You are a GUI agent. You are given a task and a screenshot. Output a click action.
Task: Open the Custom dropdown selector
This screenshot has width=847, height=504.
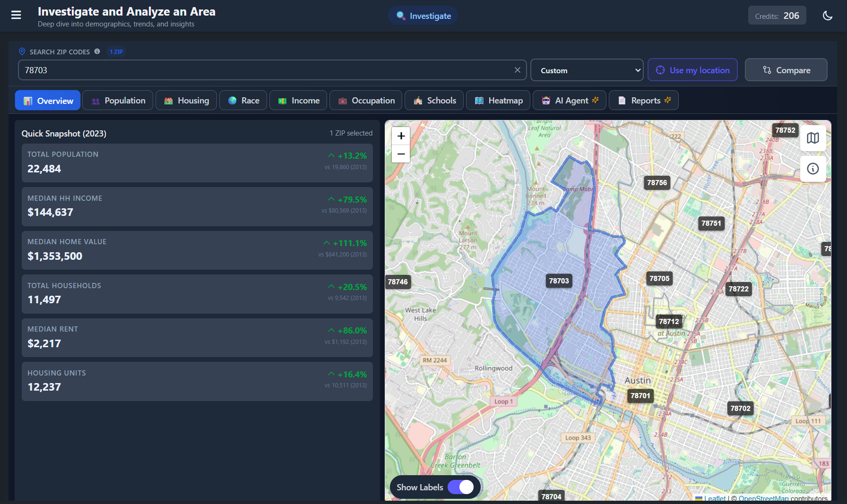[587, 69]
